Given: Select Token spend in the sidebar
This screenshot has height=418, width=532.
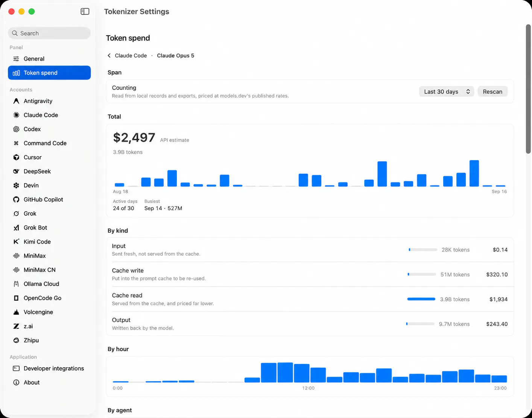Looking at the screenshot, I should point(49,73).
